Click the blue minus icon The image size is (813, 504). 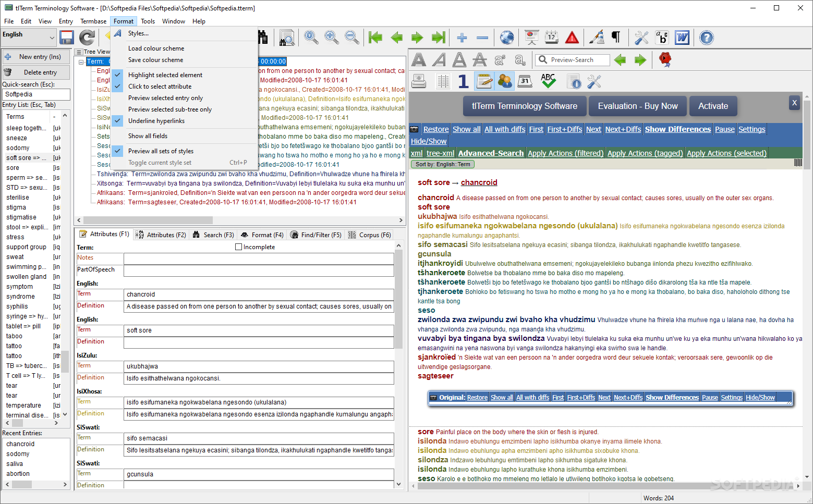point(482,38)
